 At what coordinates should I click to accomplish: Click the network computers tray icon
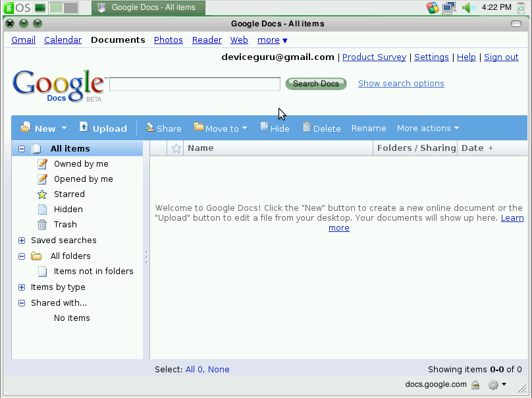click(x=449, y=7)
